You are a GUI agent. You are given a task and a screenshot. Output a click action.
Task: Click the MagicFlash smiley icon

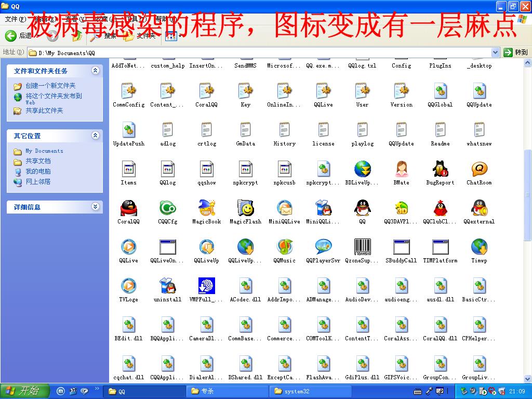246,208
